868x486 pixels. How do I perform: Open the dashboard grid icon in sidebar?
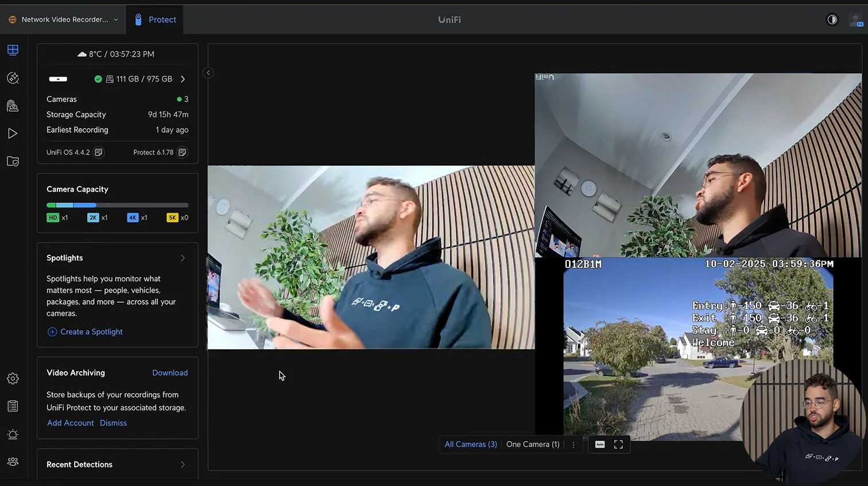tap(13, 50)
